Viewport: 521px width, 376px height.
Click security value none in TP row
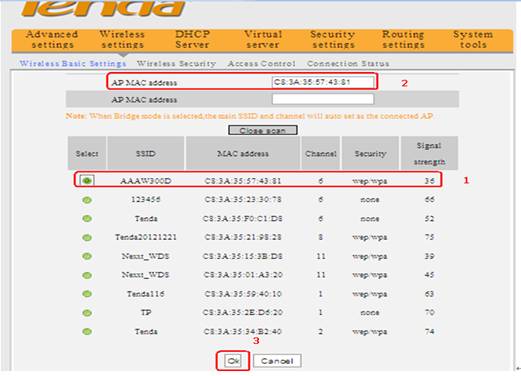[370, 313]
